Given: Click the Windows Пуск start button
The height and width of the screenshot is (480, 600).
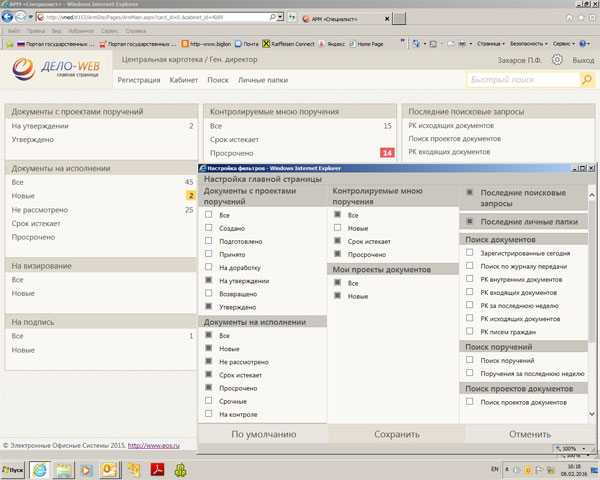Looking at the screenshot, I should (13, 470).
